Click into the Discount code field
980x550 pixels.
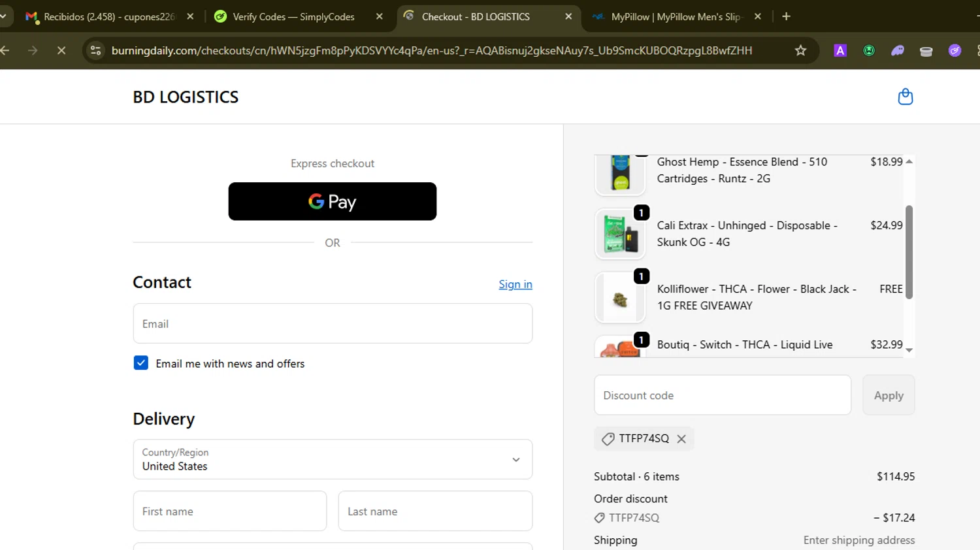coord(723,395)
